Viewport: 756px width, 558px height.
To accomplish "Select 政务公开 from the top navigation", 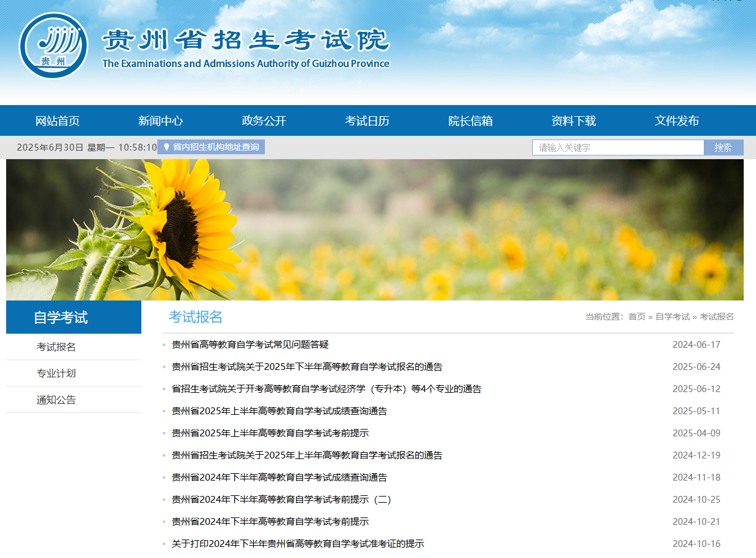I will tap(264, 121).
